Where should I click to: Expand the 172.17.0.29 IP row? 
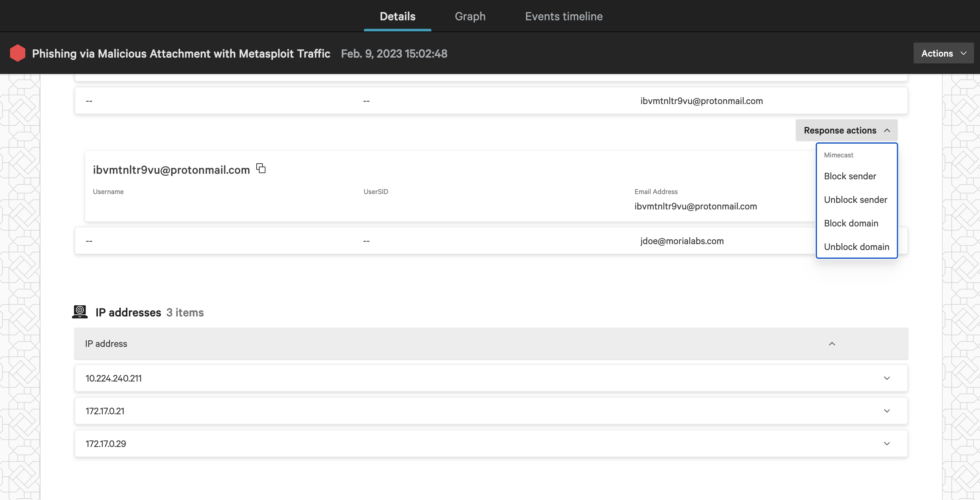click(x=887, y=444)
